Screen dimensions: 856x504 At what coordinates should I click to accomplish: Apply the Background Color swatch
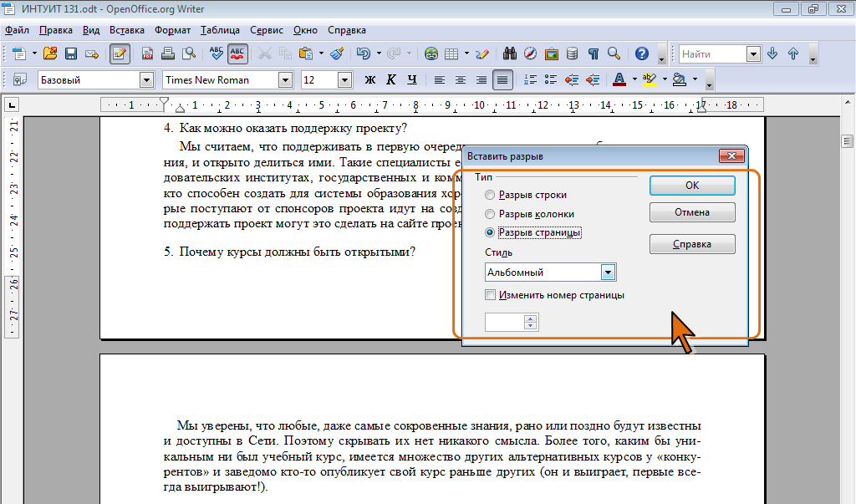click(680, 79)
